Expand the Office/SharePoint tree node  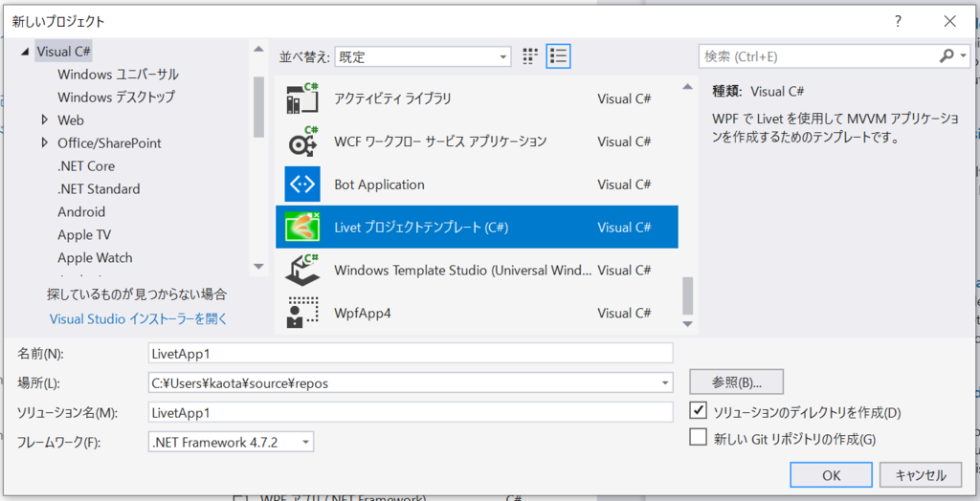(44, 142)
